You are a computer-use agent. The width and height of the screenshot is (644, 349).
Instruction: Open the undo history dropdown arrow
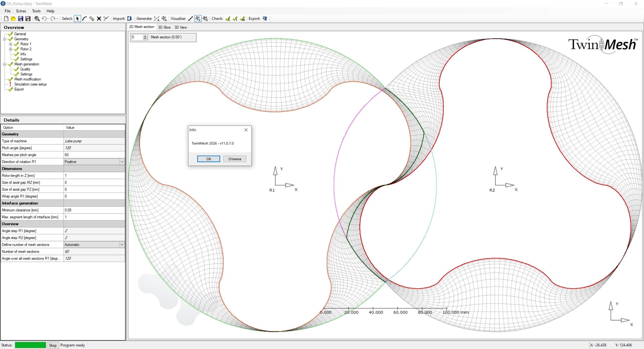point(48,19)
